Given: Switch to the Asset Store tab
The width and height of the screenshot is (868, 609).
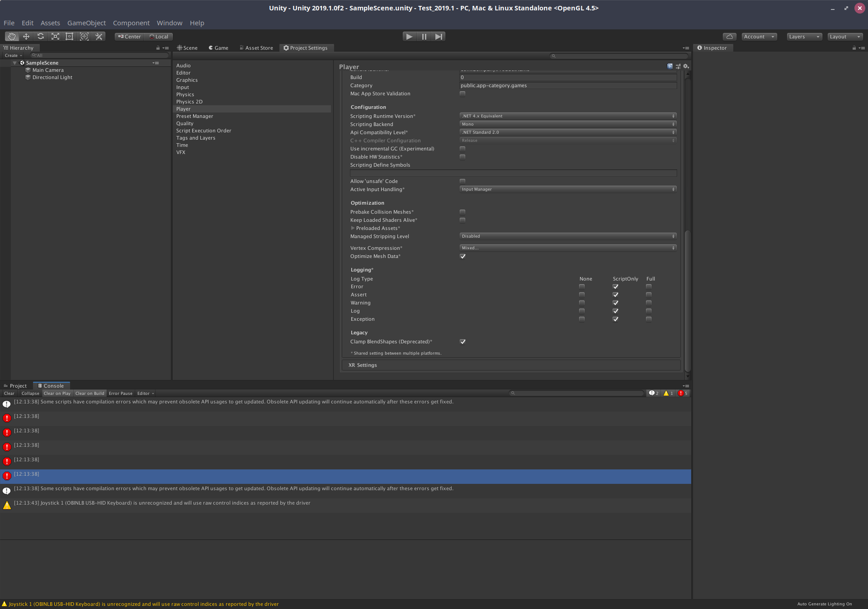Looking at the screenshot, I should click(256, 48).
